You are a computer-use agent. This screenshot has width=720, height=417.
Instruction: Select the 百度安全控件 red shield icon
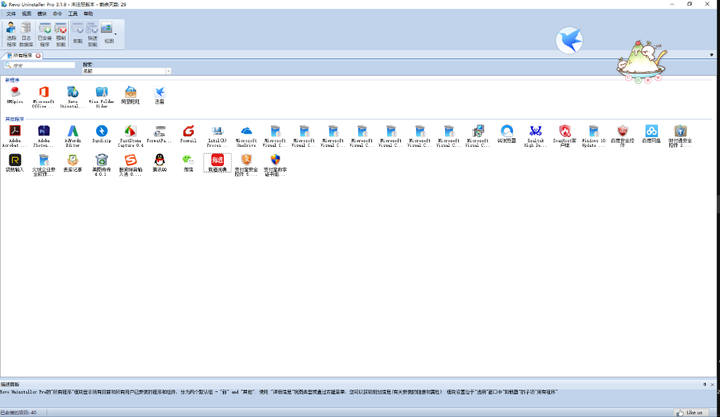[x=622, y=136]
